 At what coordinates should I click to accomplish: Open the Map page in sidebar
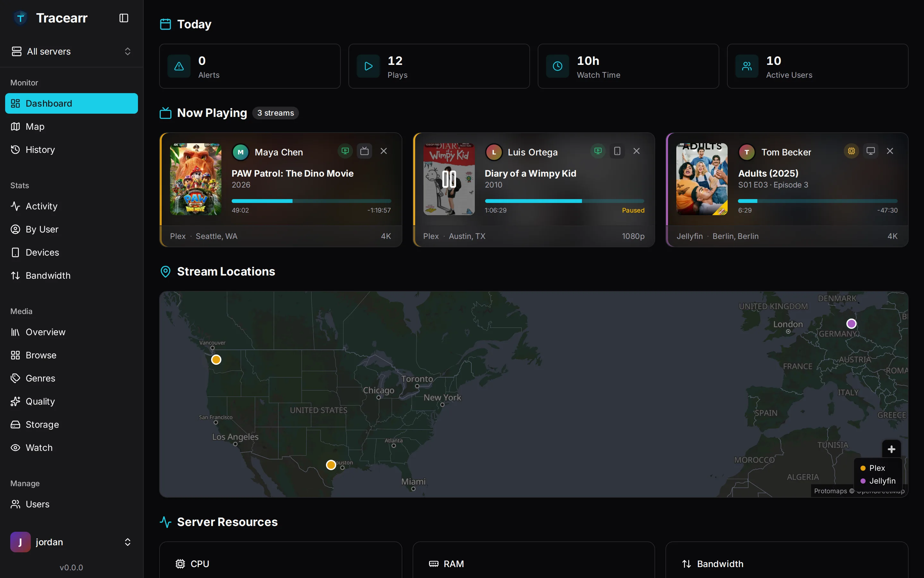72,127
